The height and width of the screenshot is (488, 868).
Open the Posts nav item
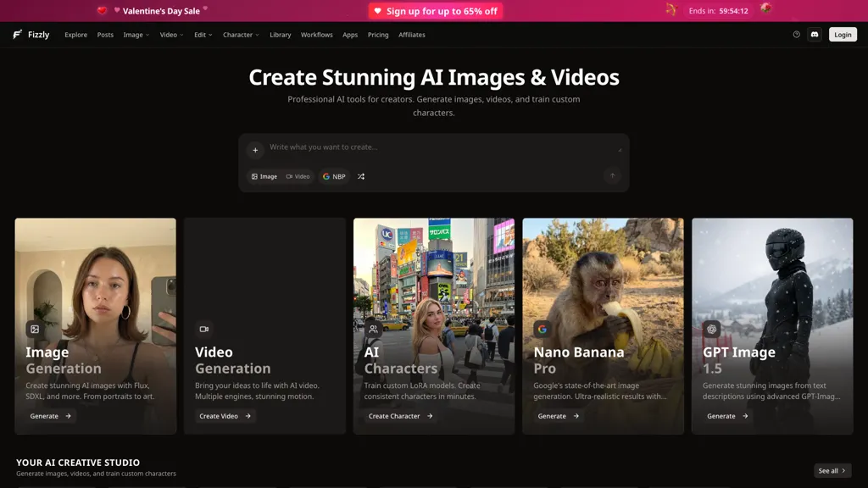tap(105, 35)
